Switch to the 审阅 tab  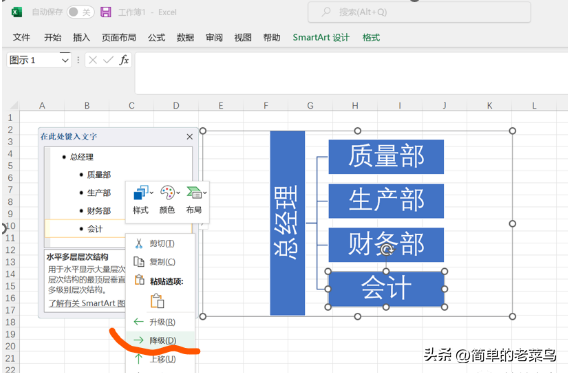click(214, 37)
